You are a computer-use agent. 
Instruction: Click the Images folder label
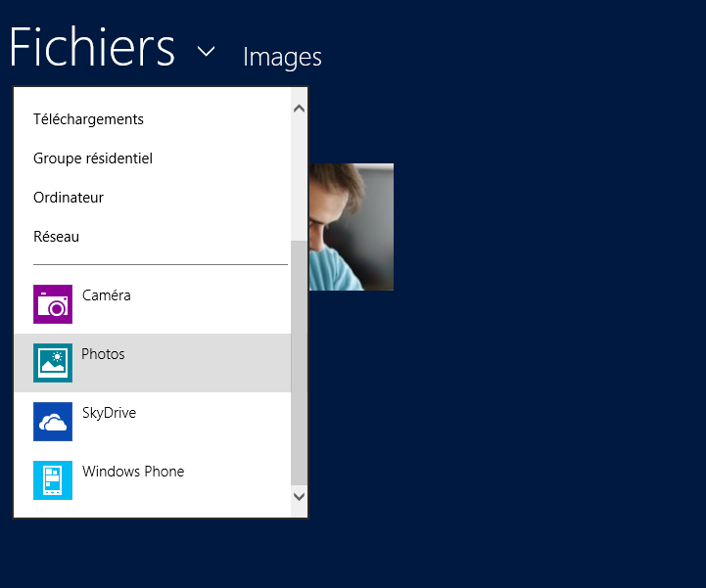[x=282, y=57]
